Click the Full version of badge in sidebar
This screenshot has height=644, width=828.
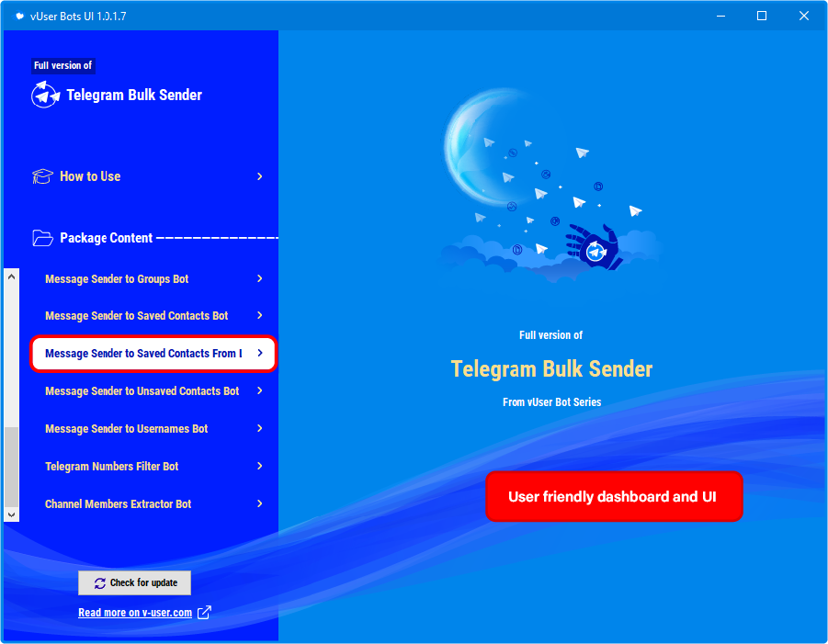pos(63,65)
